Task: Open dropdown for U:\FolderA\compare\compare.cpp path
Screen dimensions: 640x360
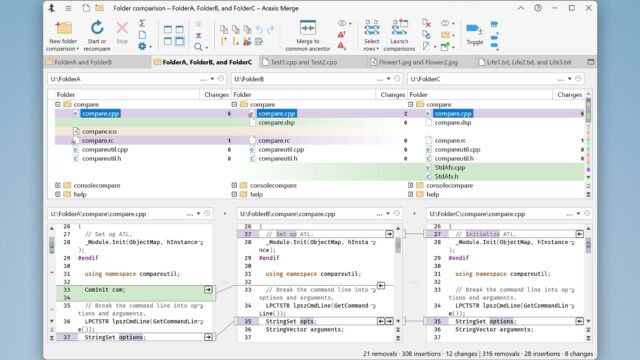Action: [198, 213]
